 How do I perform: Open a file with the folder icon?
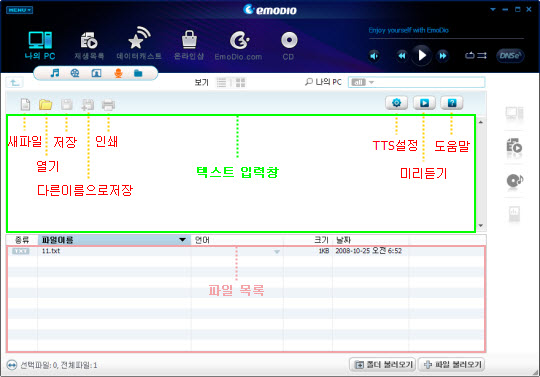45,104
